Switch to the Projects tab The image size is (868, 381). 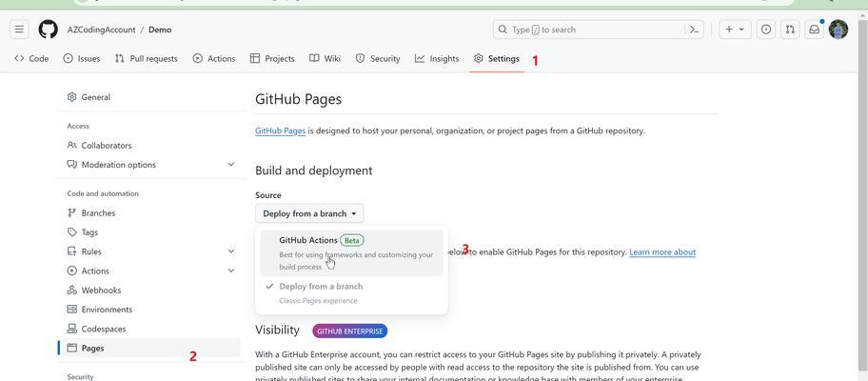click(272, 58)
